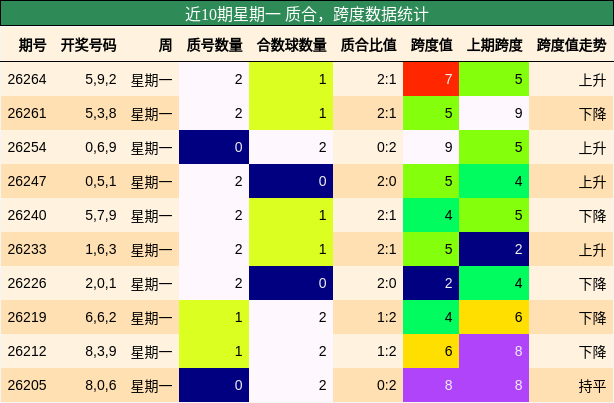Viewport: 614px width, 403px height.
Task: Select period number 26264
Action: tap(27, 80)
